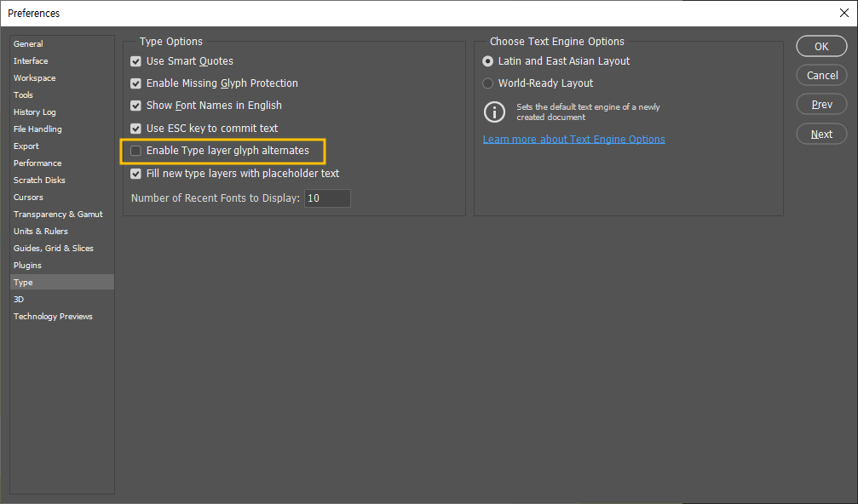Screen dimensions: 858x504
Task: Toggle Use ESC key to commit text
Action: (135, 129)
